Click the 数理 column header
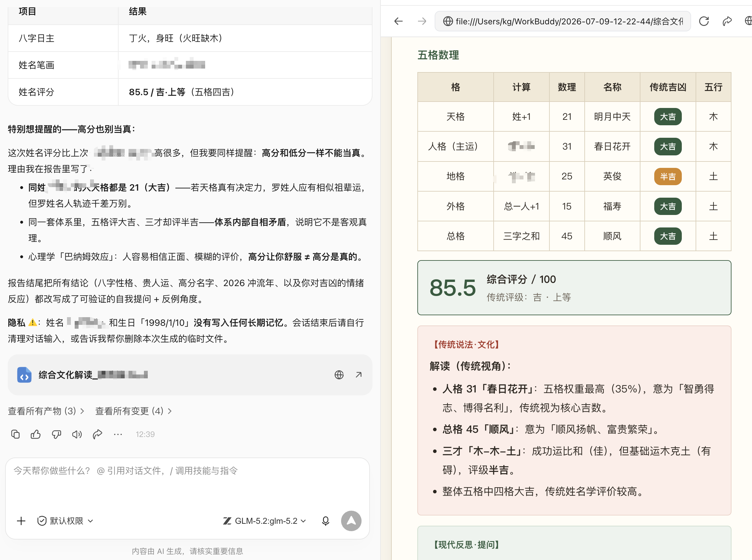This screenshot has height=560, width=752. (566, 87)
